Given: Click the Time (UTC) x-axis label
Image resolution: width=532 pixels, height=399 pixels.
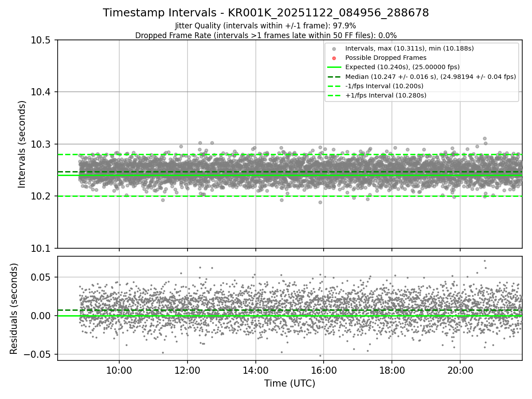Looking at the screenshot, I should click(289, 383).
